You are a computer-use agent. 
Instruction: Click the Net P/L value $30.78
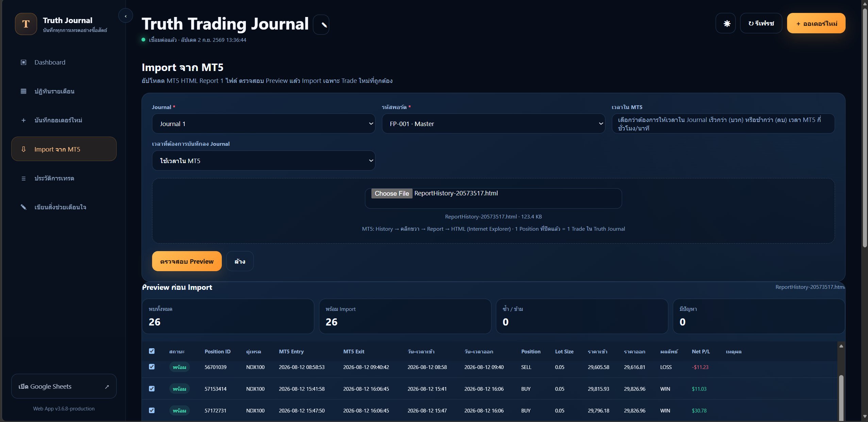(699, 411)
